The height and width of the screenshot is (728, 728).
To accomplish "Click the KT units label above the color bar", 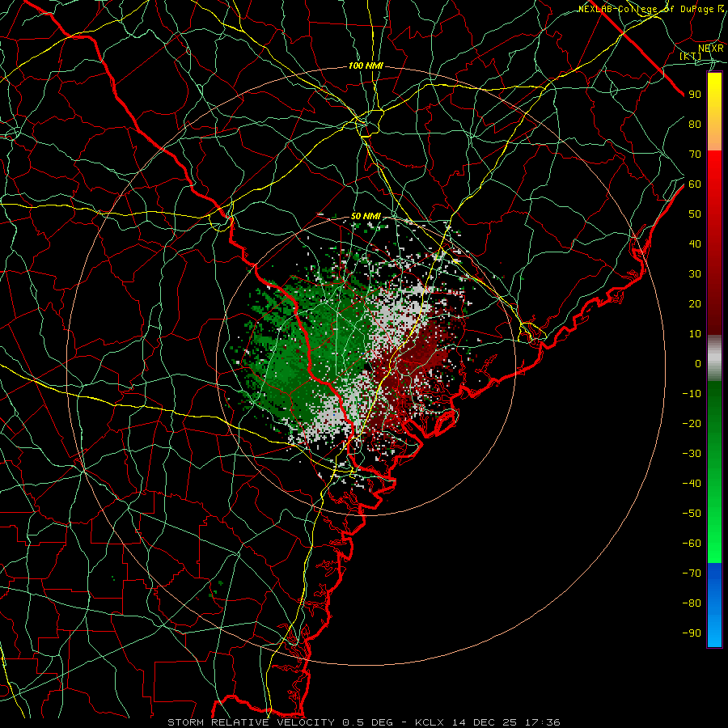I will click(691, 56).
